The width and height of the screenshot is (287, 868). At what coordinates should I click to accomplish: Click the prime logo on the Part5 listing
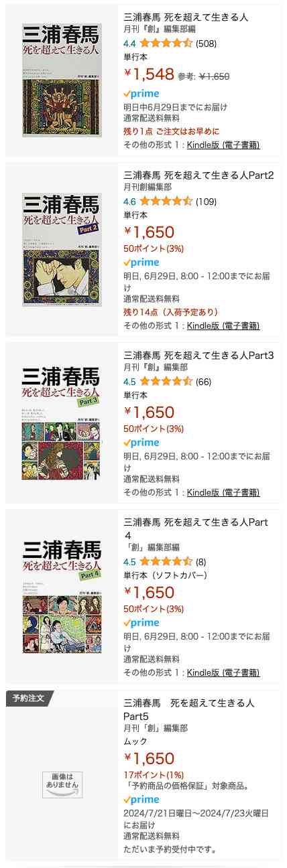coord(141,800)
